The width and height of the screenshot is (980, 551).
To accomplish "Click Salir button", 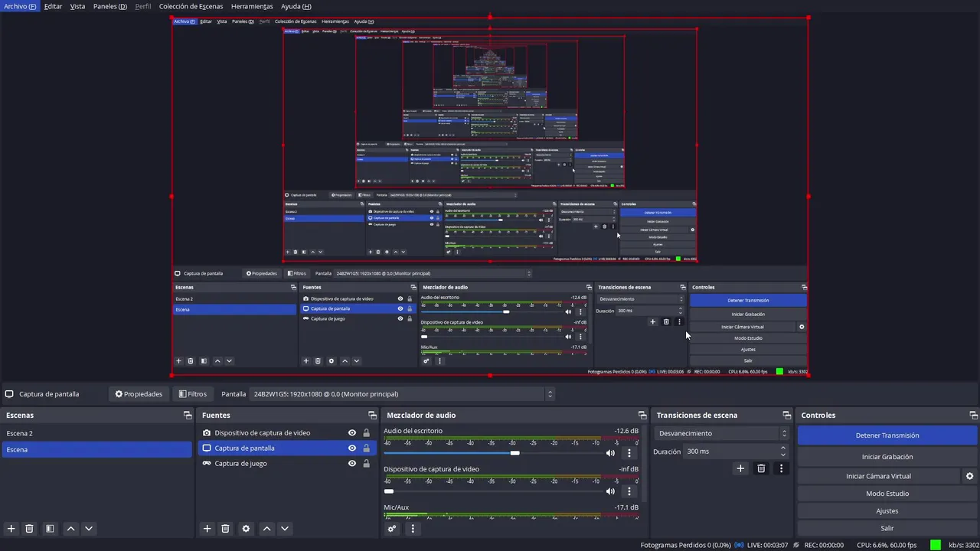I will [887, 528].
